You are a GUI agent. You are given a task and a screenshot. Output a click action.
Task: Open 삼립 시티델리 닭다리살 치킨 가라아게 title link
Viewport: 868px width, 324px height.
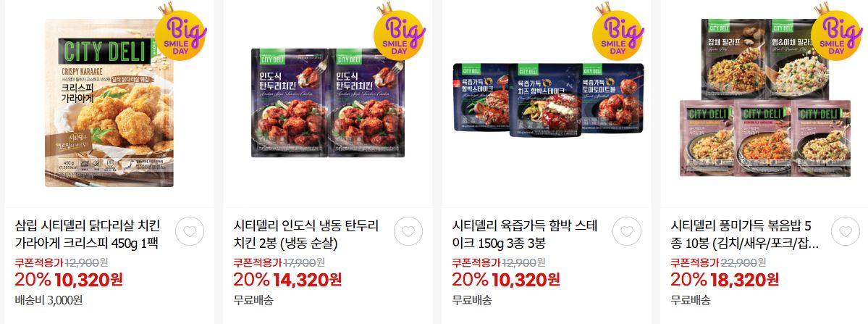click(88, 234)
